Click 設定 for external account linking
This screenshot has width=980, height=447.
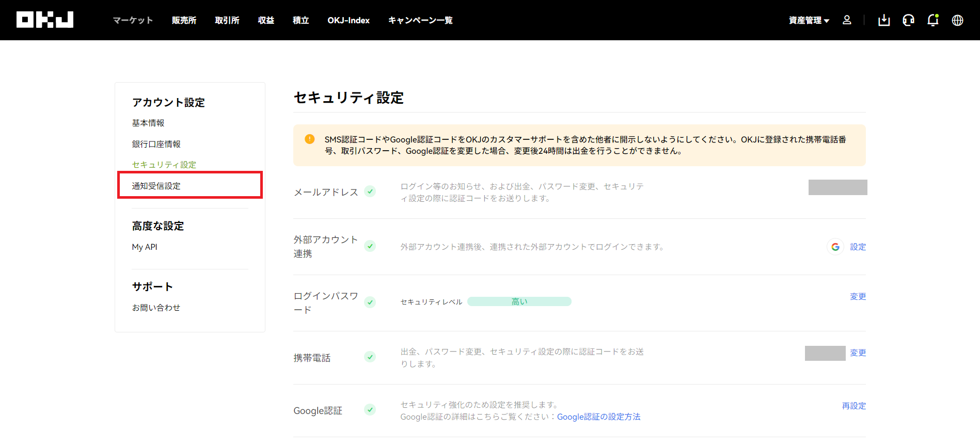click(x=858, y=247)
